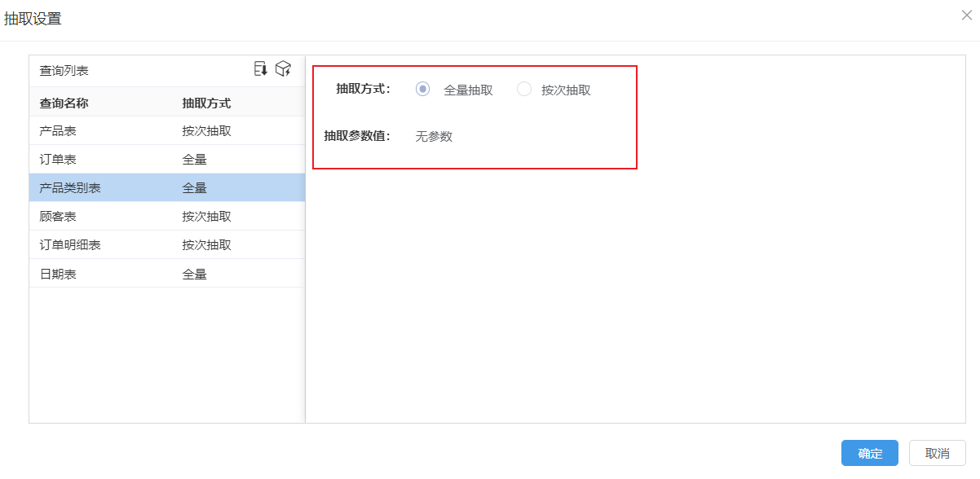Select the 按次抽取 radio button
This screenshot has width=980, height=479.
(524, 90)
